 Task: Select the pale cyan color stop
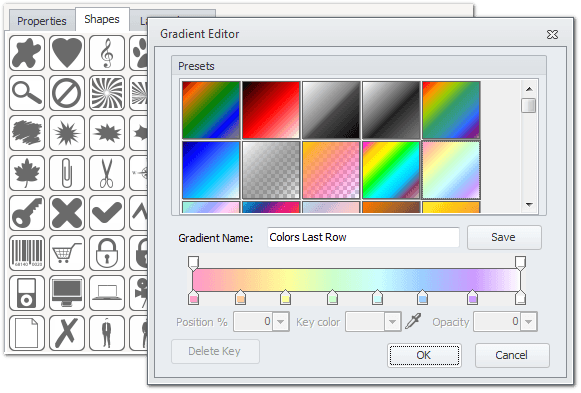click(377, 297)
